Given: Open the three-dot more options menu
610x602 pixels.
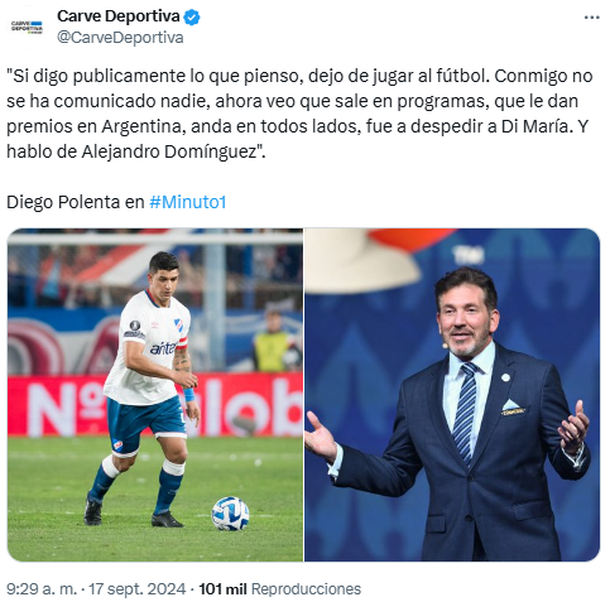Looking at the screenshot, I should tap(592, 18).
